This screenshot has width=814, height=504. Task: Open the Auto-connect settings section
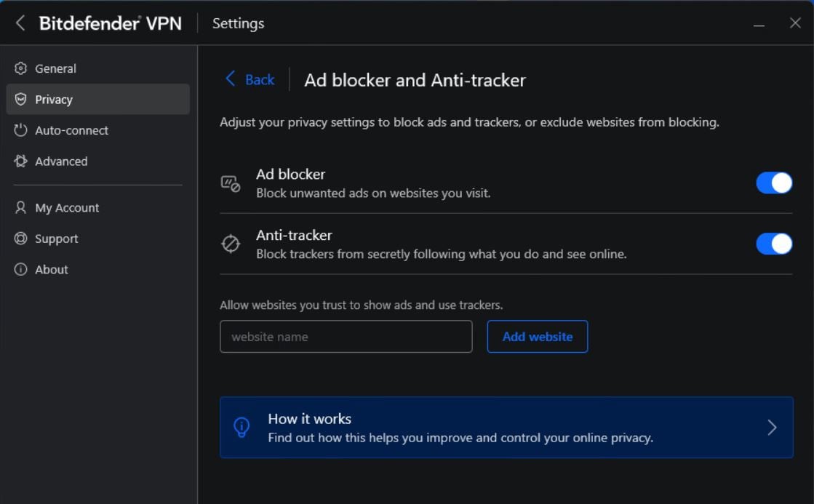71,131
